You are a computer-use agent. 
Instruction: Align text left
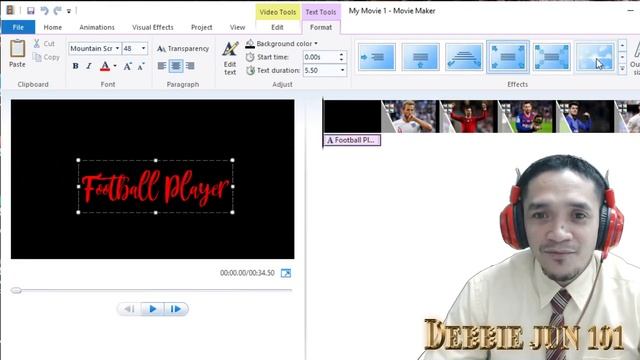pyautogui.click(x=162, y=66)
